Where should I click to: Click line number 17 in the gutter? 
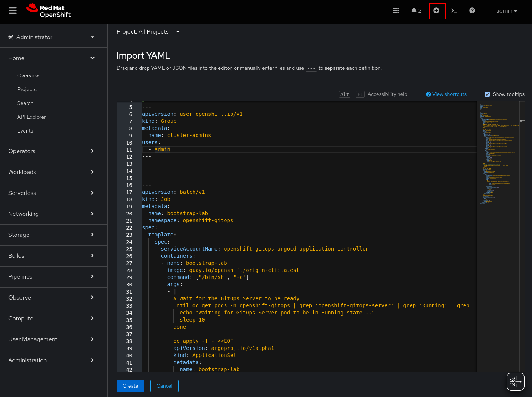pos(129,192)
